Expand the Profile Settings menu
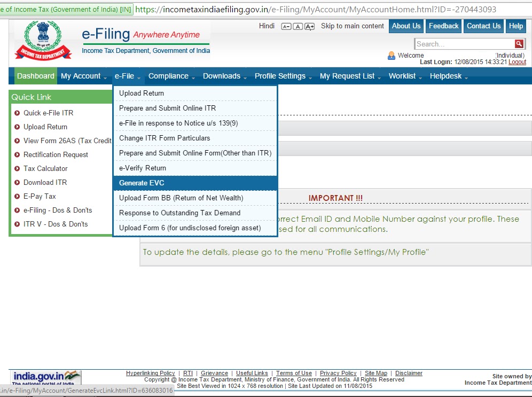This screenshot has width=532, height=397. (283, 76)
